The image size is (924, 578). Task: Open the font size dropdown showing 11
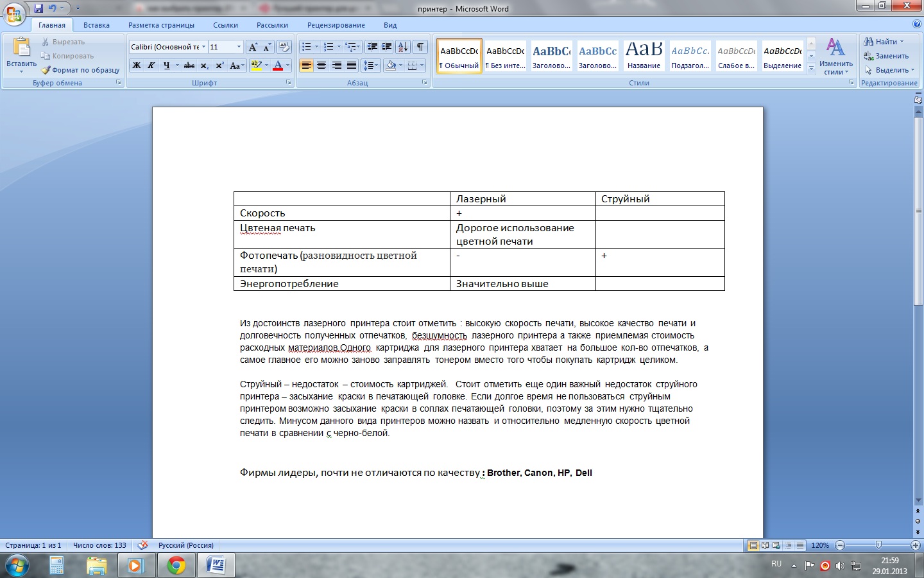tap(239, 47)
